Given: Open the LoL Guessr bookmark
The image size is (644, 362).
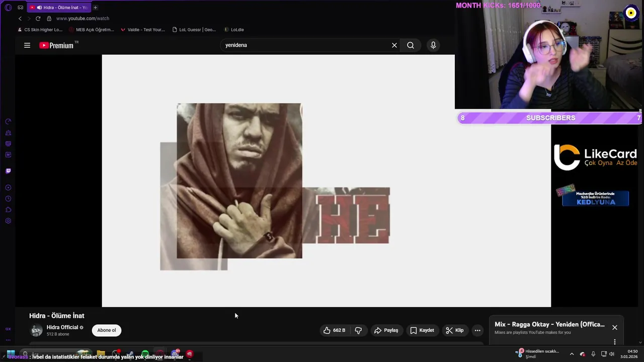Looking at the screenshot, I should click(194, 30).
